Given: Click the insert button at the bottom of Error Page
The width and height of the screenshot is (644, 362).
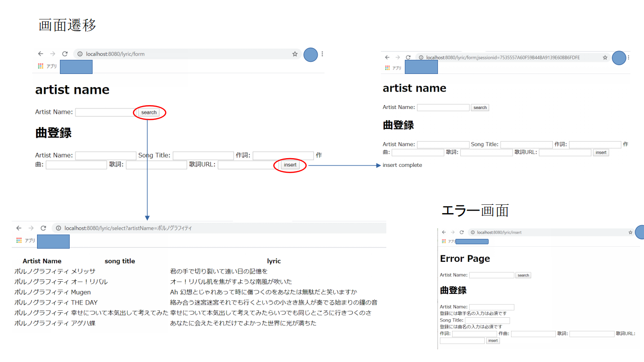Looking at the screenshot, I should tap(492, 340).
